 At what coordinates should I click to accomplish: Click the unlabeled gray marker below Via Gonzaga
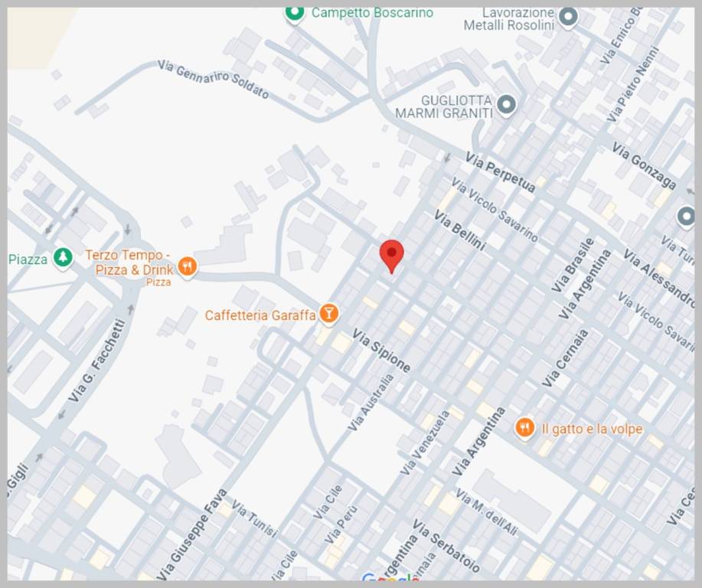pos(686,217)
